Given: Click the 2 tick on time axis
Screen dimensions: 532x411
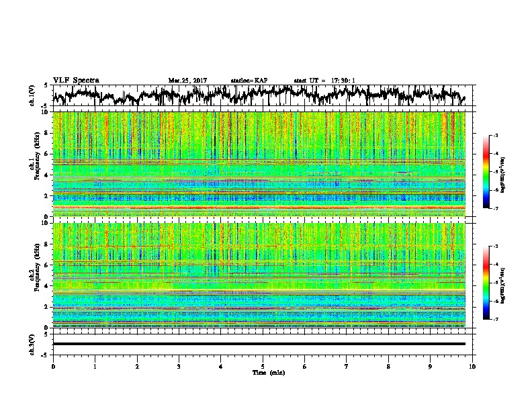Looking at the screenshot, I should 137,367.
